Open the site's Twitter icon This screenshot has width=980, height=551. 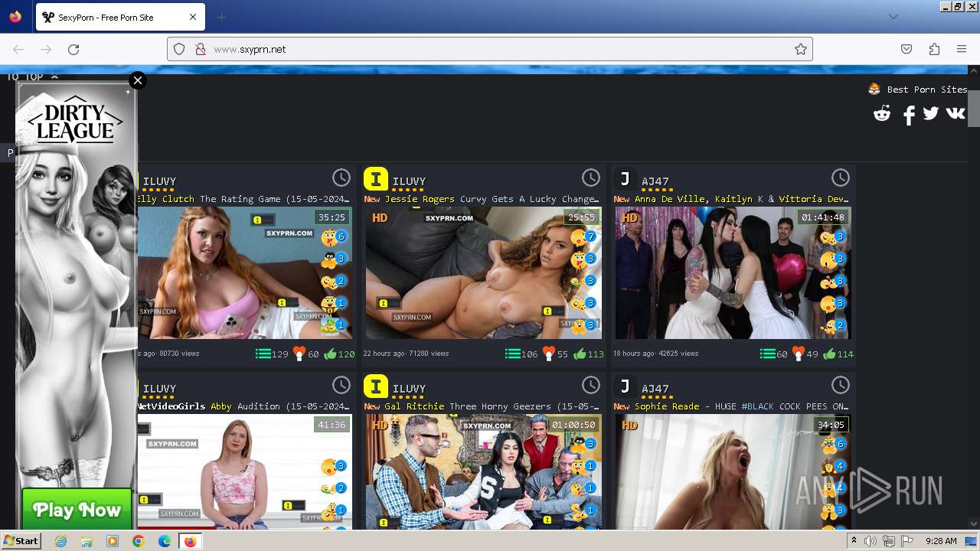tap(931, 113)
